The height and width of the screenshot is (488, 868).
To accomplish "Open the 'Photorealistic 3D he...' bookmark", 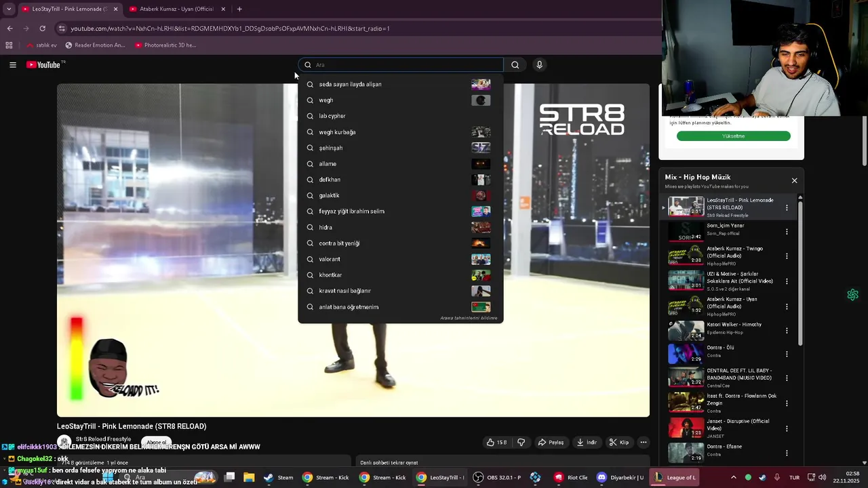I will pyautogui.click(x=165, y=45).
